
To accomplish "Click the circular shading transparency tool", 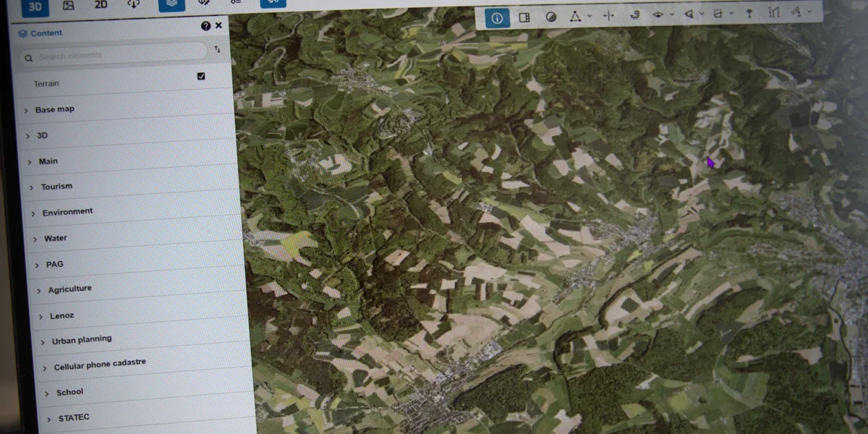I will click(x=551, y=17).
